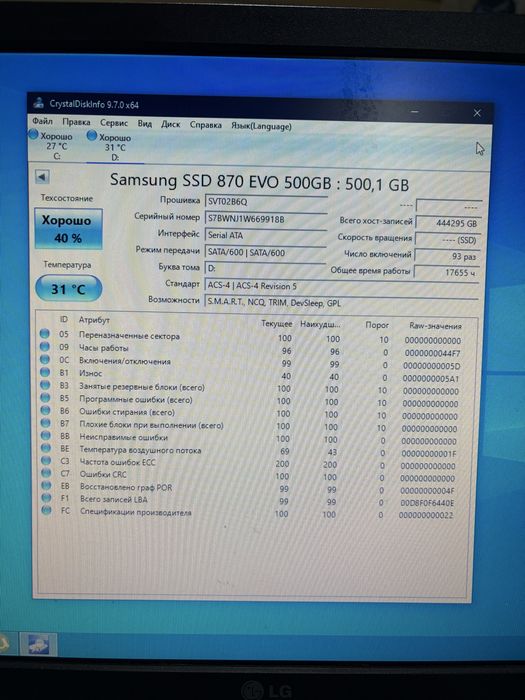Click raw value 00D8F0F6440E
Viewport: 525px width, 700px height.
tap(428, 503)
